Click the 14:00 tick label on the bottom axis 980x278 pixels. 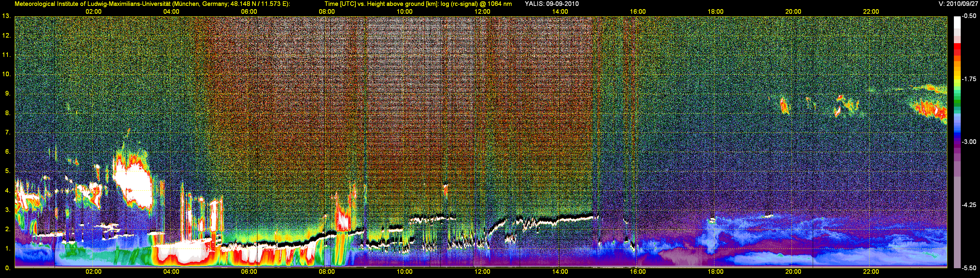[x=560, y=272]
